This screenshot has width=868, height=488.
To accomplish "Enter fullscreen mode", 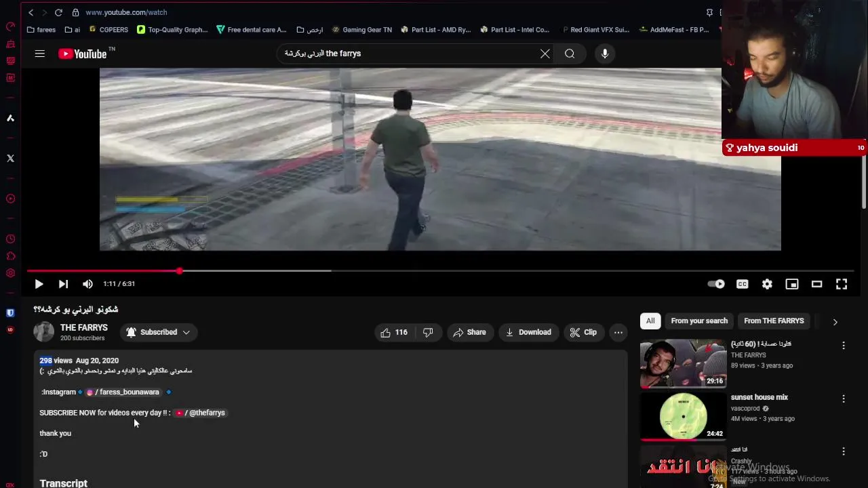I will click(842, 284).
